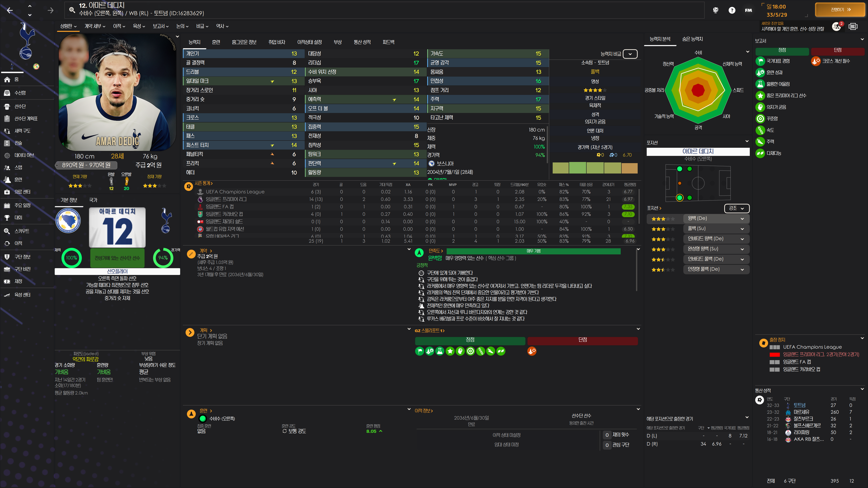The image size is (868, 488).
Task: Open the world globe icon
Action: point(715,10)
